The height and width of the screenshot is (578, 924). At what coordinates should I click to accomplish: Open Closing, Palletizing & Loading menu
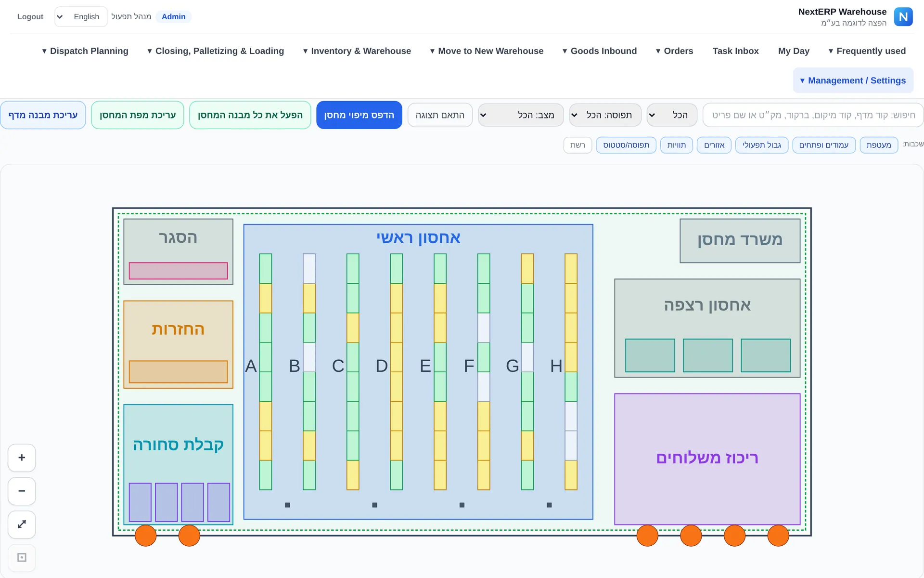[x=216, y=51]
